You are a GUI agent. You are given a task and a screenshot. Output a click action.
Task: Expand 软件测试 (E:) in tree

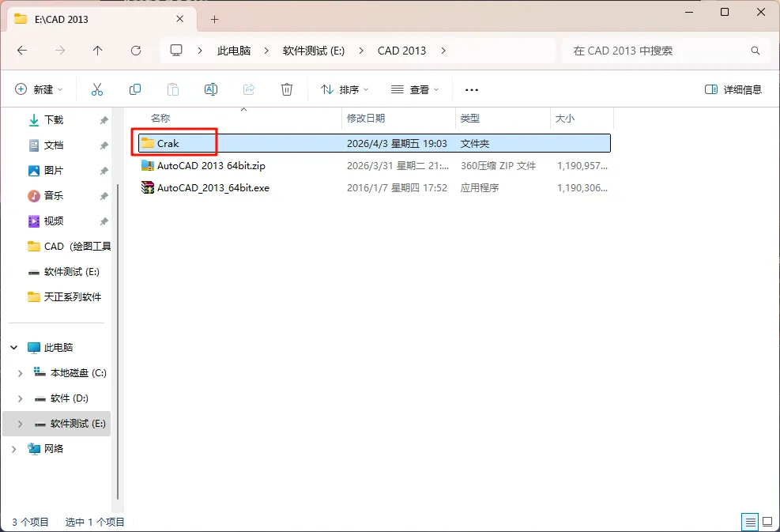(20, 424)
